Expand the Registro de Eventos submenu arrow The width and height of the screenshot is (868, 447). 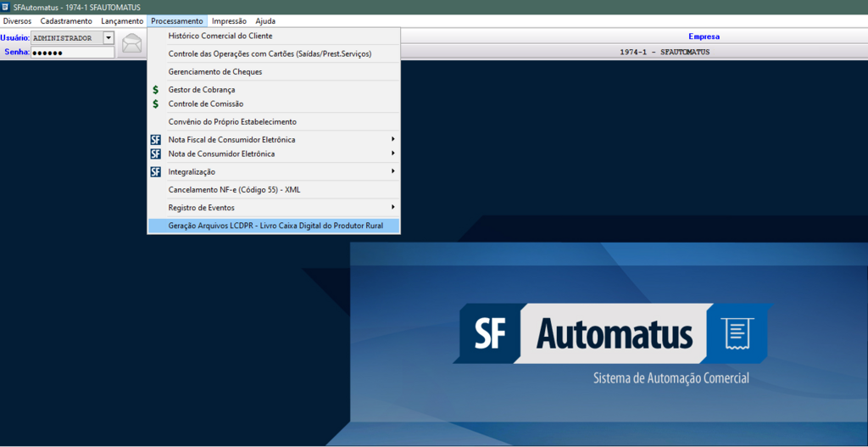(392, 208)
